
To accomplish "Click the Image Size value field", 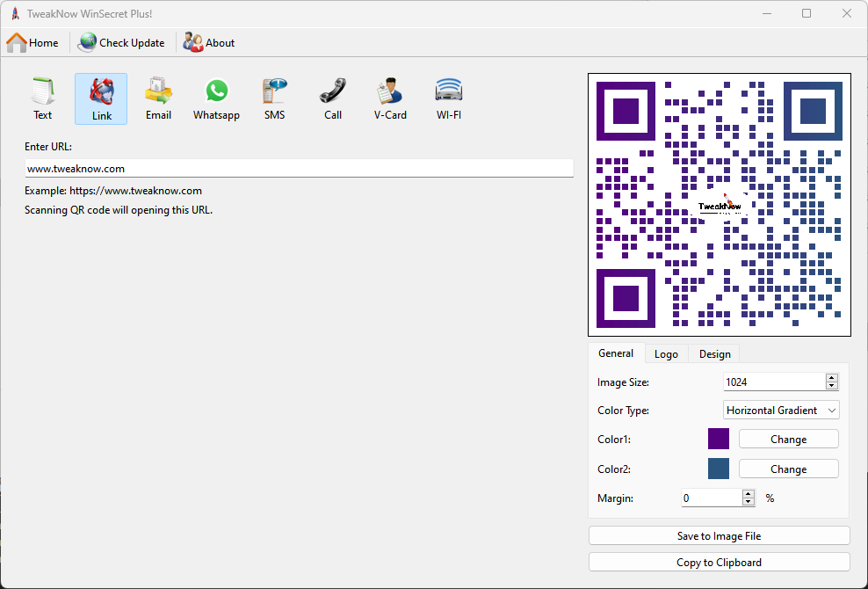I will [x=774, y=382].
